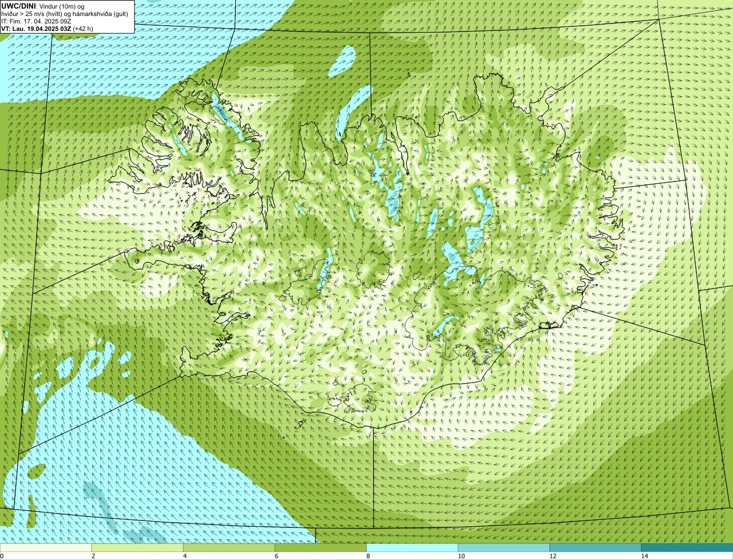Click the teal 12–14 m/s legend swatch
The width and height of the screenshot is (733, 560).
[596, 547]
